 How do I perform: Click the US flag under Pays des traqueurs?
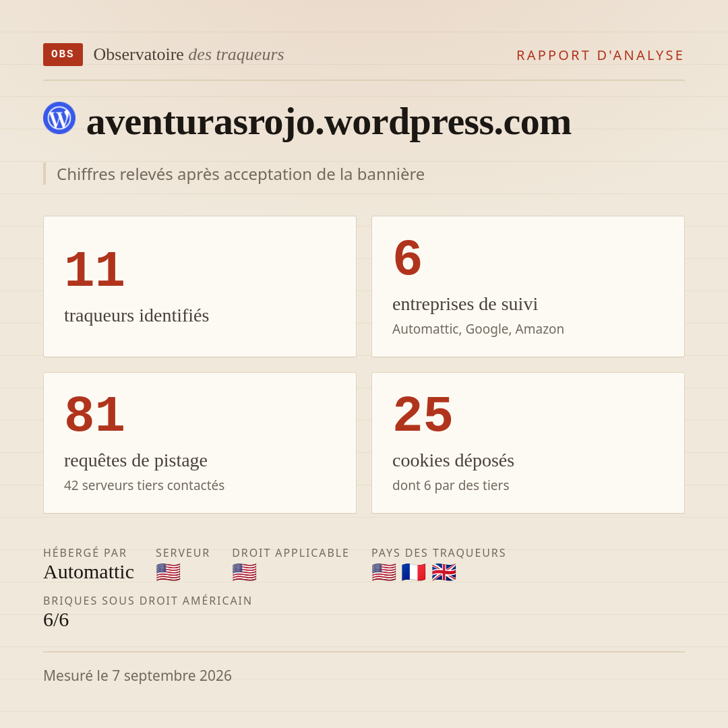(384, 572)
